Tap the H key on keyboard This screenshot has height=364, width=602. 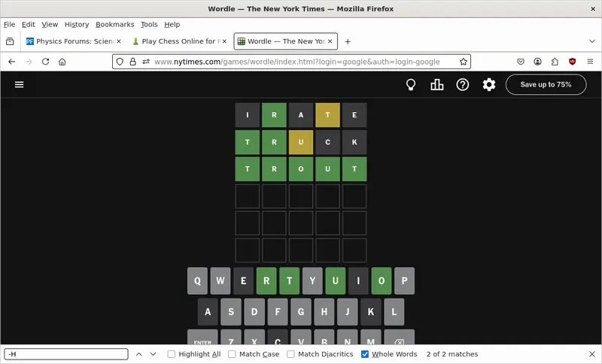(x=324, y=312)
